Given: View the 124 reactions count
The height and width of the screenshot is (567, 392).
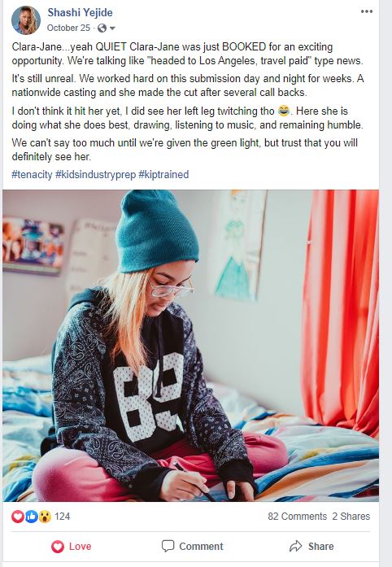Looking at the screenshot, I should (62, 517).
